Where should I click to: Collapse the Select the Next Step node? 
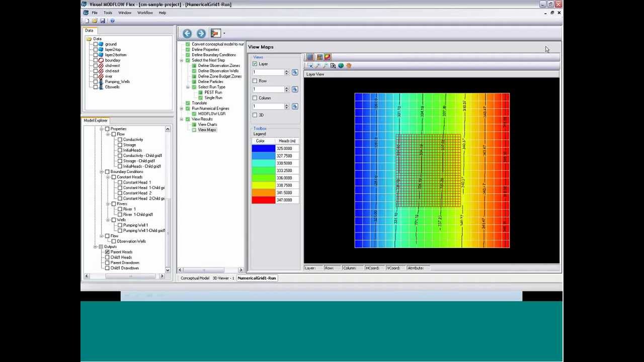182,60
